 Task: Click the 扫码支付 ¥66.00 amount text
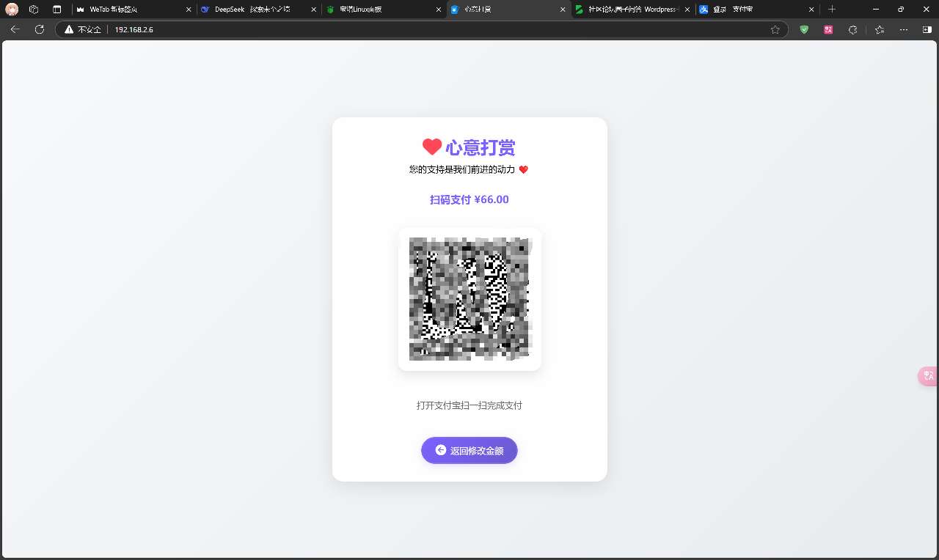(x=469, y=199)
